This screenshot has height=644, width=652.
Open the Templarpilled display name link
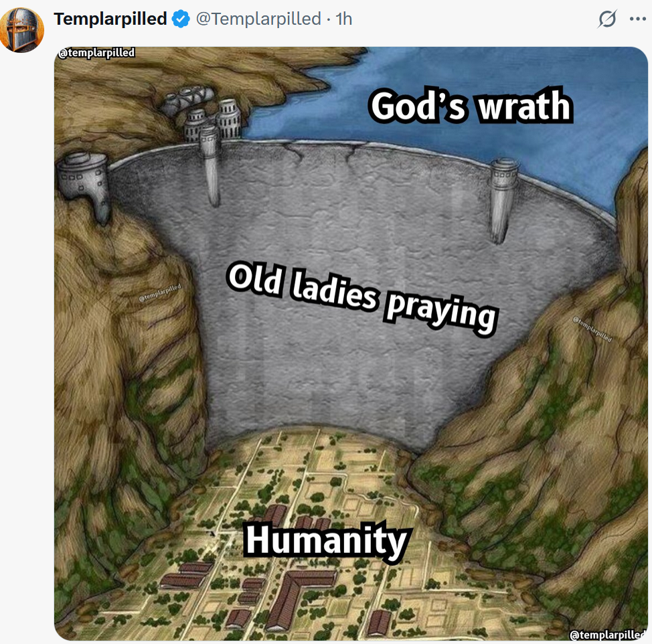(110, 19)
